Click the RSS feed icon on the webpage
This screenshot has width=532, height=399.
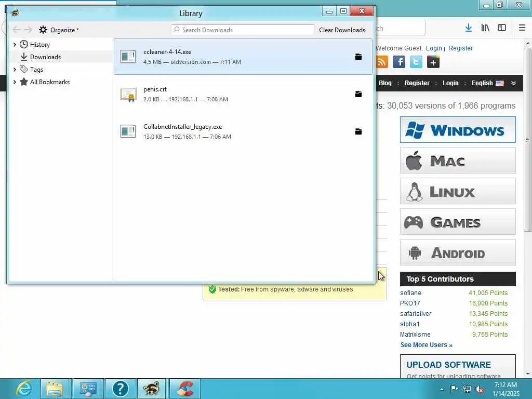(x=382, y=62)
